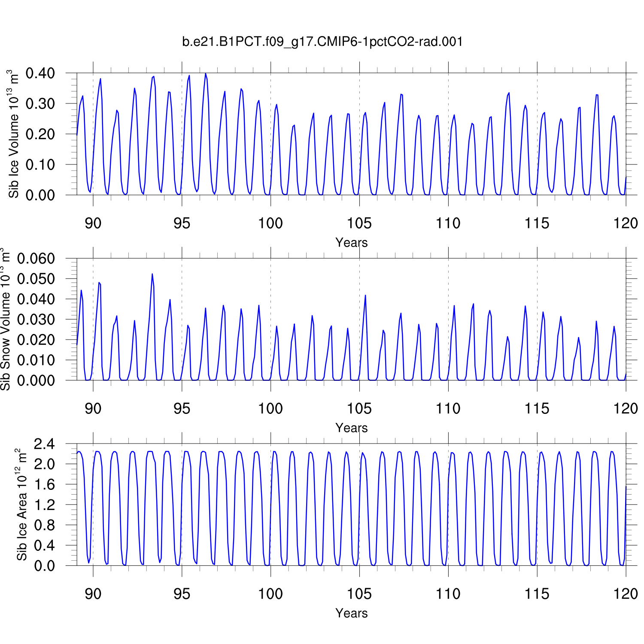
Task: Click year 120 label under the ice area plot
Action: point(626,594)
